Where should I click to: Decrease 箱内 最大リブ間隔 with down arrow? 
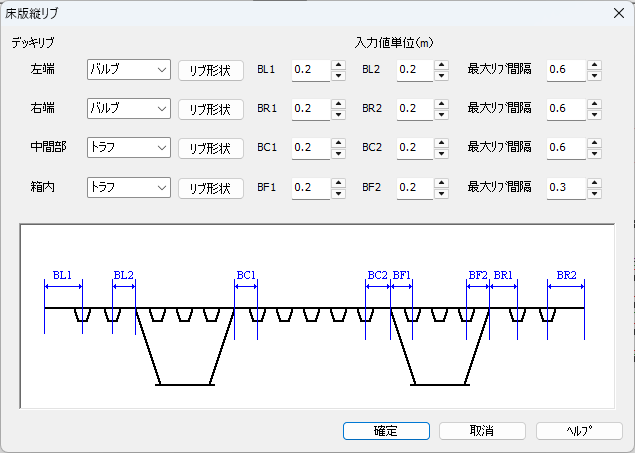(595, 194)
